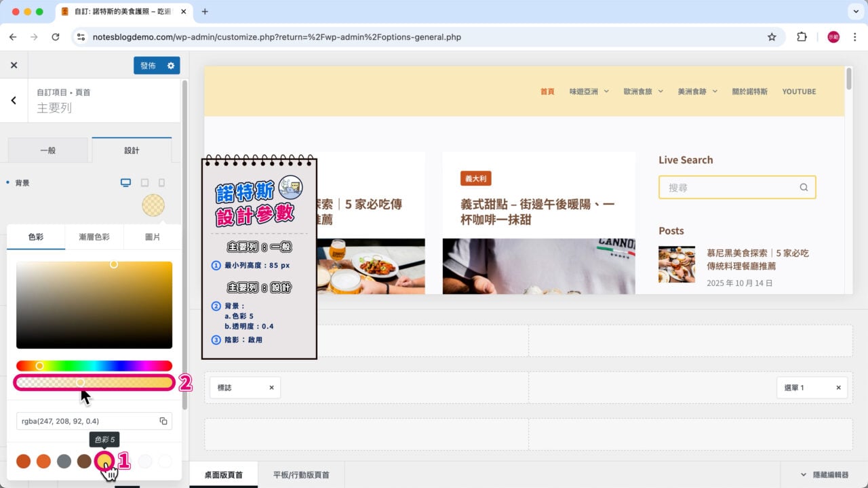Remove the 選單 1 widget chip
The image size is (868, 488).
[838, 387]
